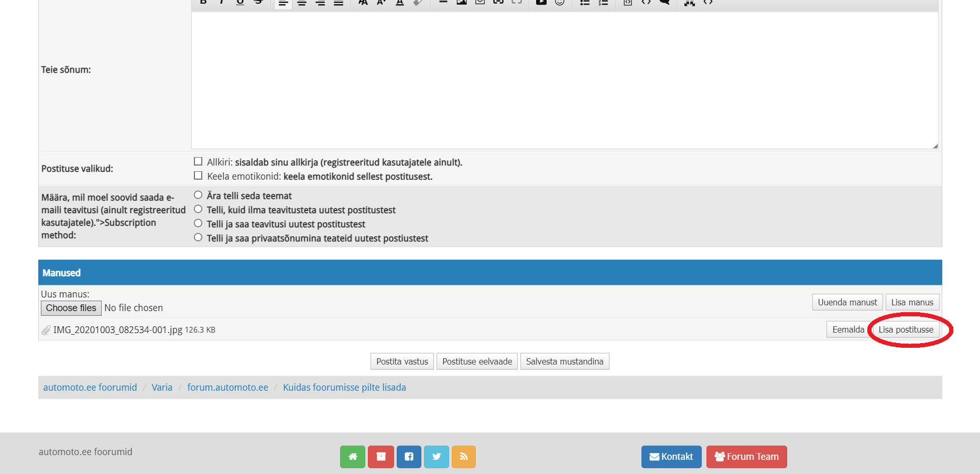Image resolution: width=980 pixels, height=474 pixels.
Task: Click the numbered list toolbar icon
Action: pos(603,3)
